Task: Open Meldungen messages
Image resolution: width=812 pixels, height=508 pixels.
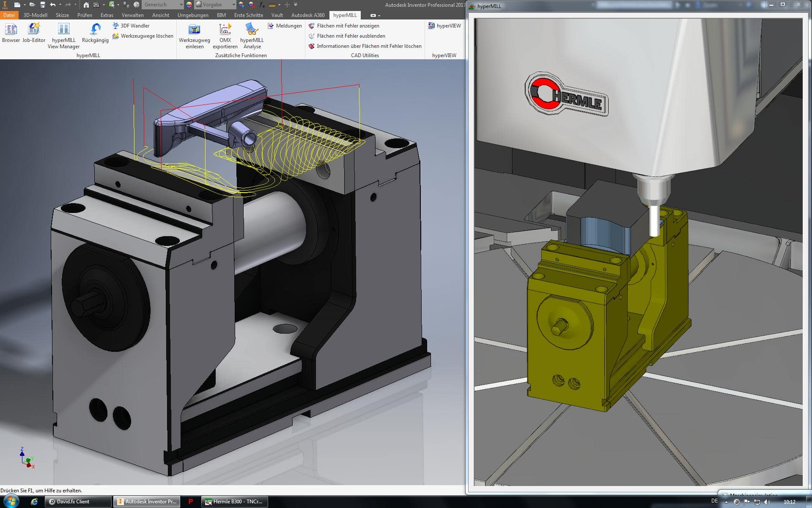Action: pos(285,26)
